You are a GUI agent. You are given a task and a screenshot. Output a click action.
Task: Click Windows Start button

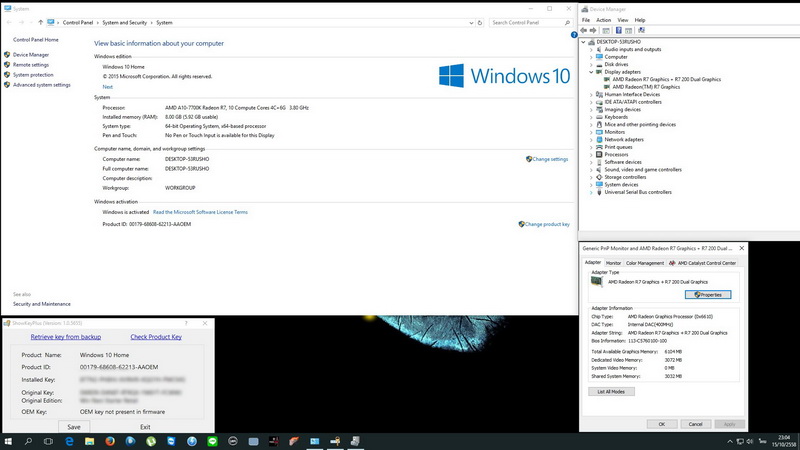[8, 441]
